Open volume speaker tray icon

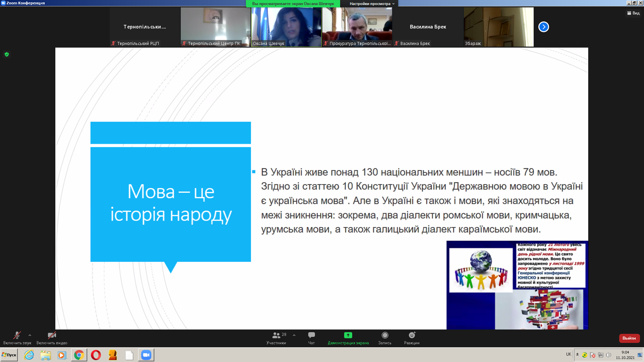608,355
